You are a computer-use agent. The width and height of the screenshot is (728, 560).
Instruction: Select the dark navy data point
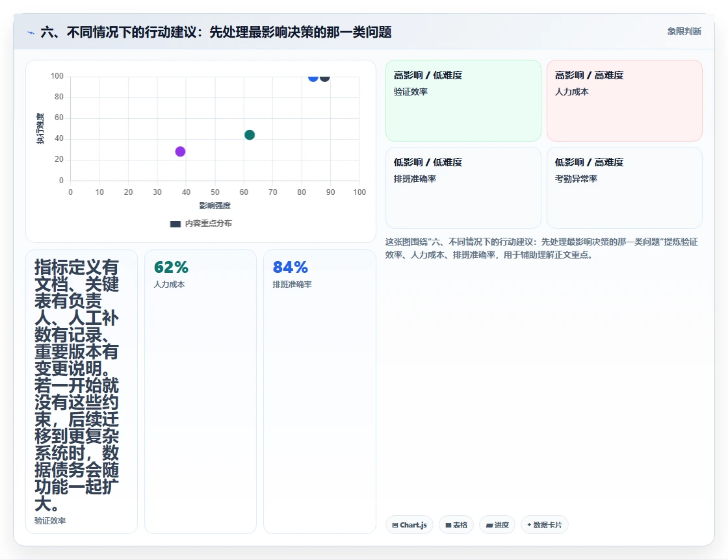point(325,77)
